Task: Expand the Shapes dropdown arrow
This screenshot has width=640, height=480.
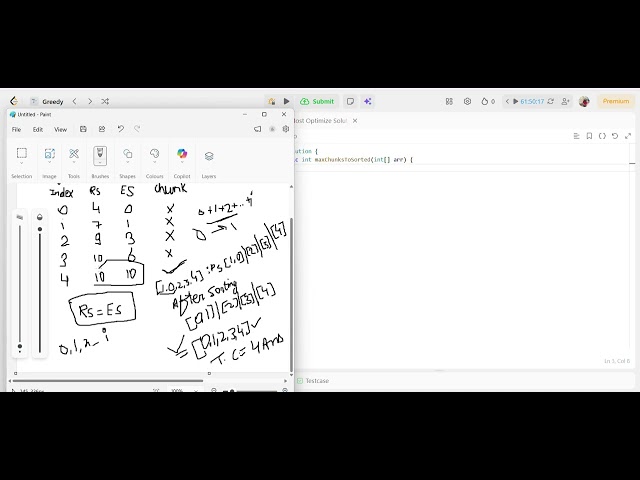Action: coord(127,163)
